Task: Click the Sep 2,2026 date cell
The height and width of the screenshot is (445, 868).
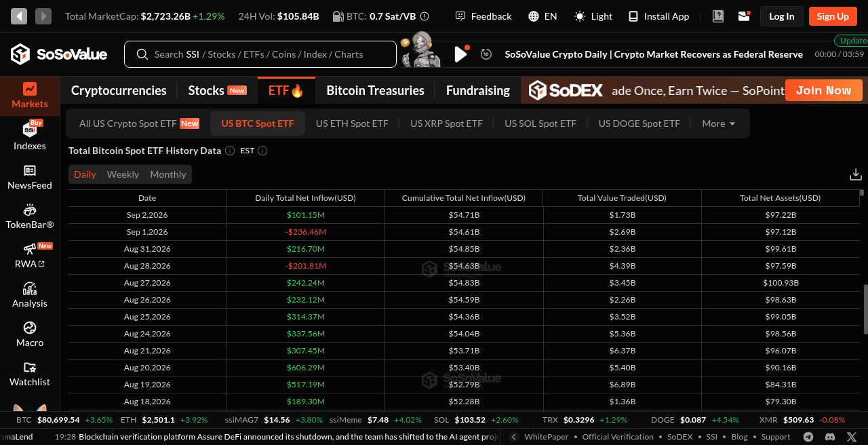Action: click(x=147, y=215)
